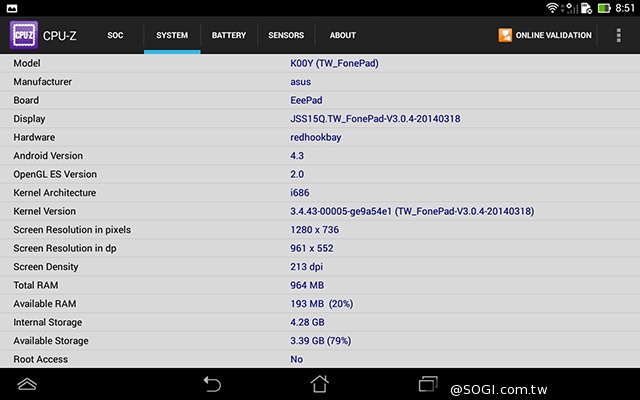This screenshot has height=400, width=640.
Task: Select the Root Access value No
Action: pos(297,359)
